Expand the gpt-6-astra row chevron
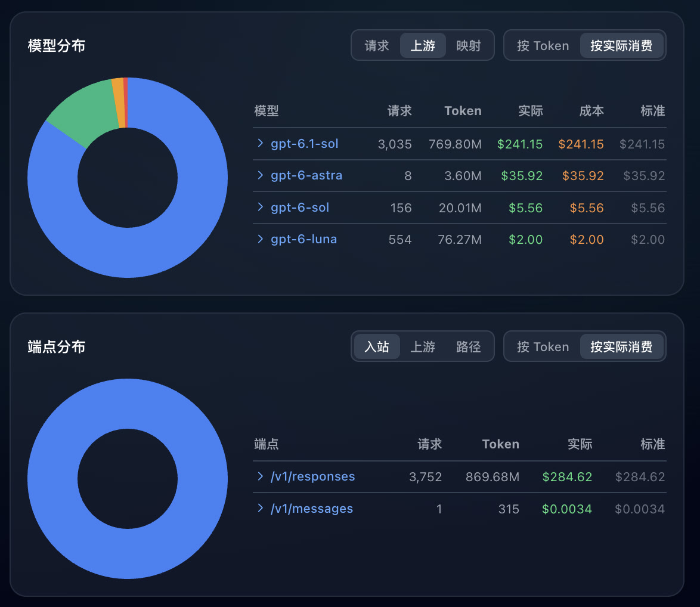The height and width of the screenshot is (607, 700). pos(261,175)
